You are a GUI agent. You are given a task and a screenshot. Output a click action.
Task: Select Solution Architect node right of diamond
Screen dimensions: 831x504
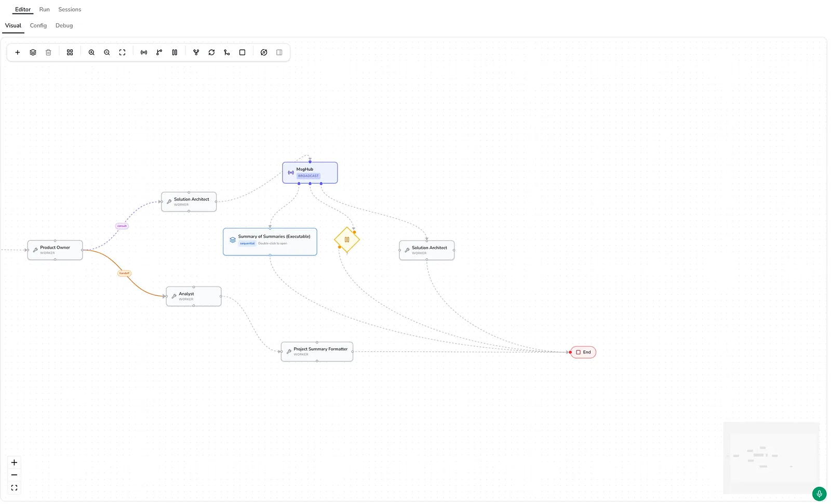point(427,250)
